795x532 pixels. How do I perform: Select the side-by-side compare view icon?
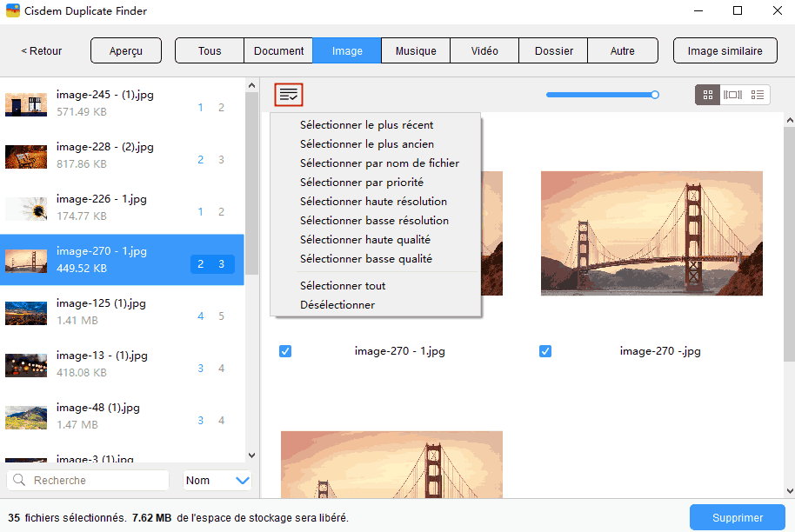[732, 95]
